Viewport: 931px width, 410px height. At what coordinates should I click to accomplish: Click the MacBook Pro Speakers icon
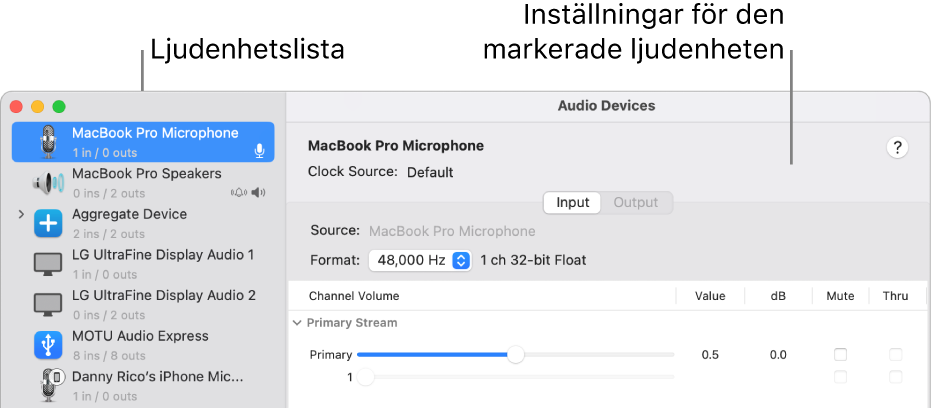[48, 183]
